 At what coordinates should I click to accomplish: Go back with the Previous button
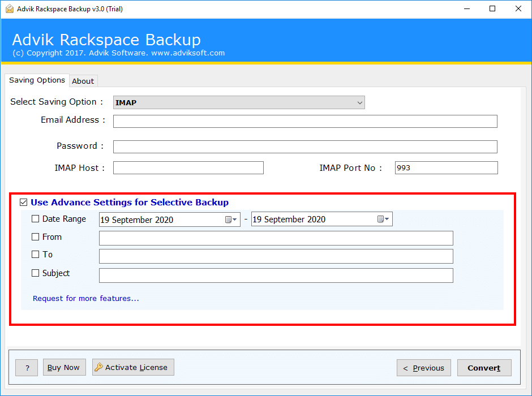(x=424, y=368)
